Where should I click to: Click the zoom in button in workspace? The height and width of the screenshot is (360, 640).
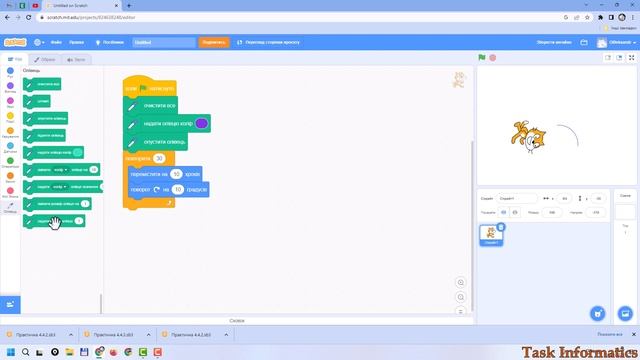(460, 282)
